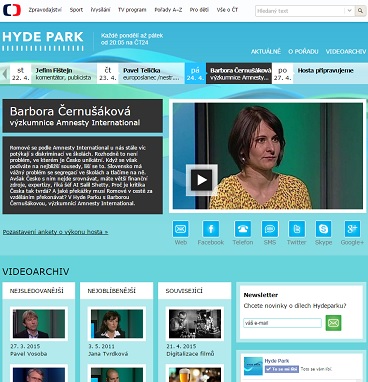Switch to the O POŘADU section

tap(303, 51)
